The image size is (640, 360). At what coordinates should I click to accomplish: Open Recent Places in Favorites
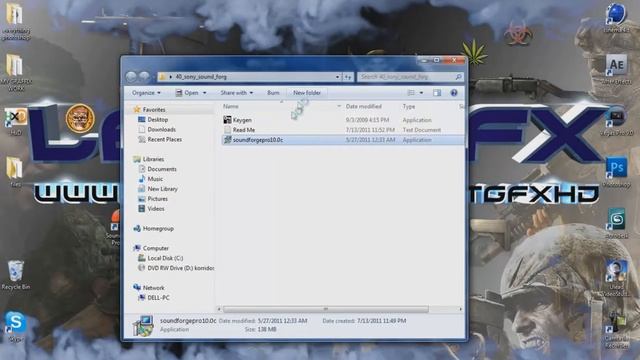coord(164,139)
